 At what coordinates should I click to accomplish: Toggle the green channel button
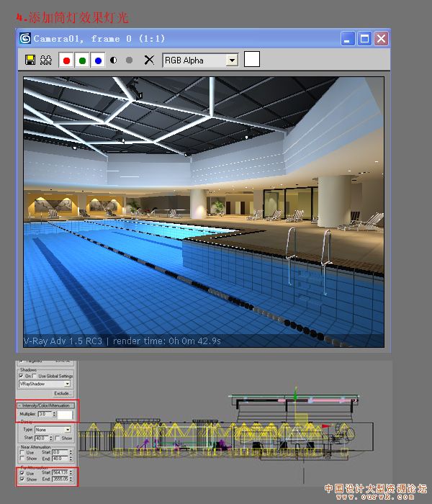point(83,60)
